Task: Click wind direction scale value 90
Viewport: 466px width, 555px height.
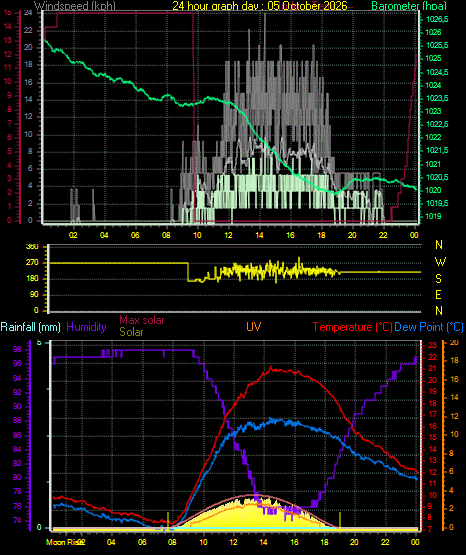Action: [x=34, y=294]
